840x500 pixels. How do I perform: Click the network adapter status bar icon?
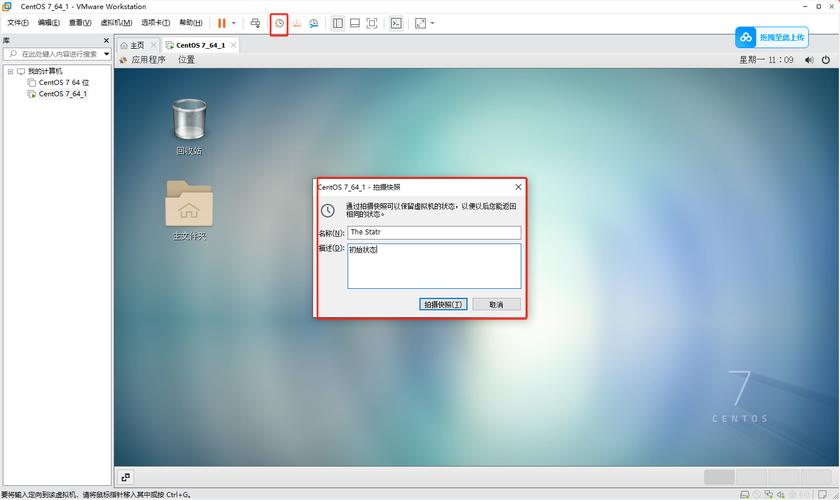pyautogui.click(x=769, y=495)
